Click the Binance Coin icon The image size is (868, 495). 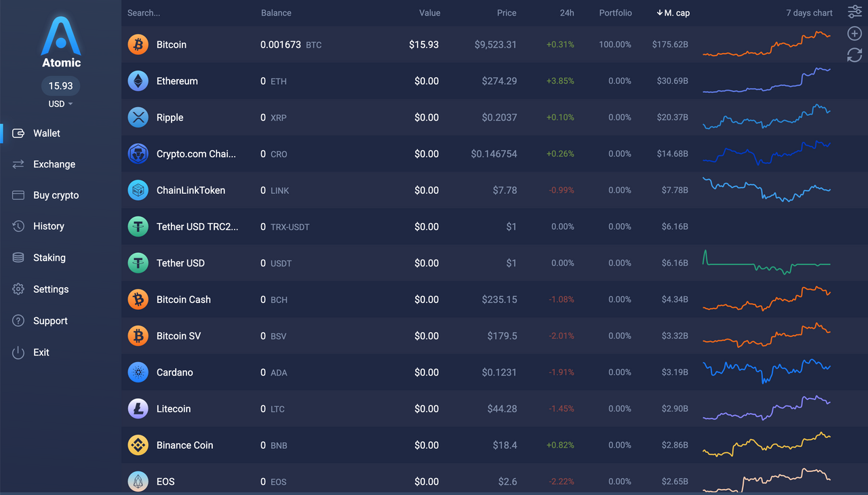point(138,446)
